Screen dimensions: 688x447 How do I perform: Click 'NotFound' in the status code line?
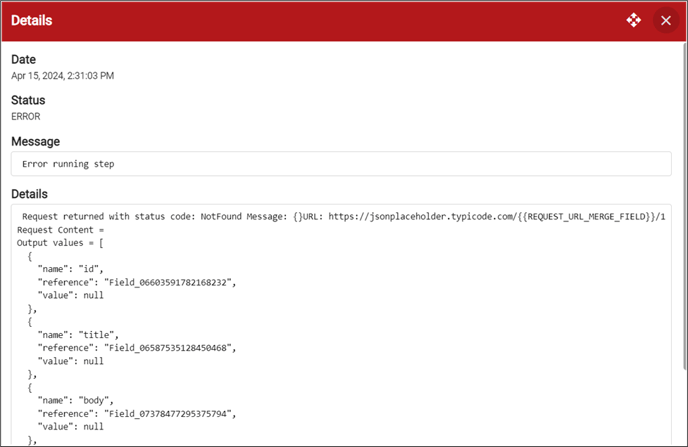pos(221,216)
